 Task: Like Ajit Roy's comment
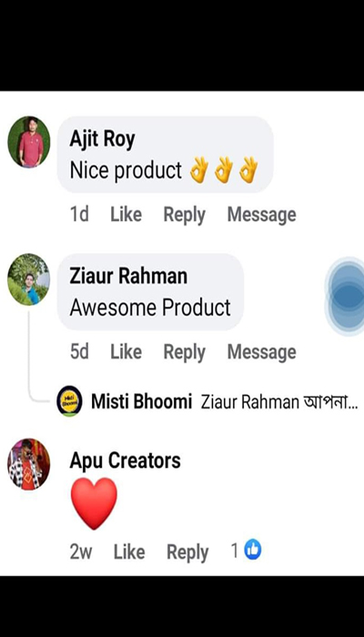(126, 214)
